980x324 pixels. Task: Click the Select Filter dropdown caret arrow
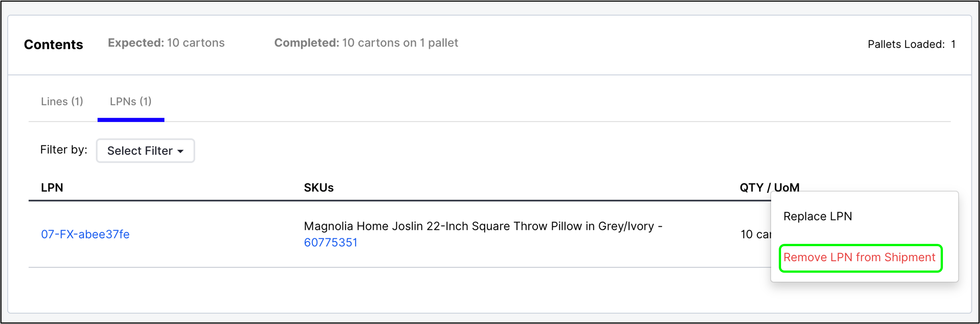pyautogui.click(x=180, y=151)
